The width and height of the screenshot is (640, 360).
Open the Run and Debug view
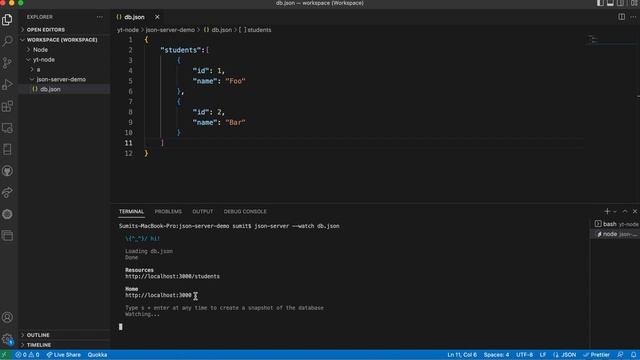(x=7, y=84)
